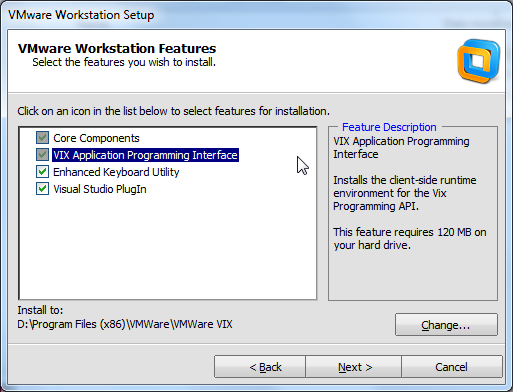Uncheck the Enhanced Keyboard Utility checkbox
The height and width of the screenshot is (392, 513).
(42, 172)
